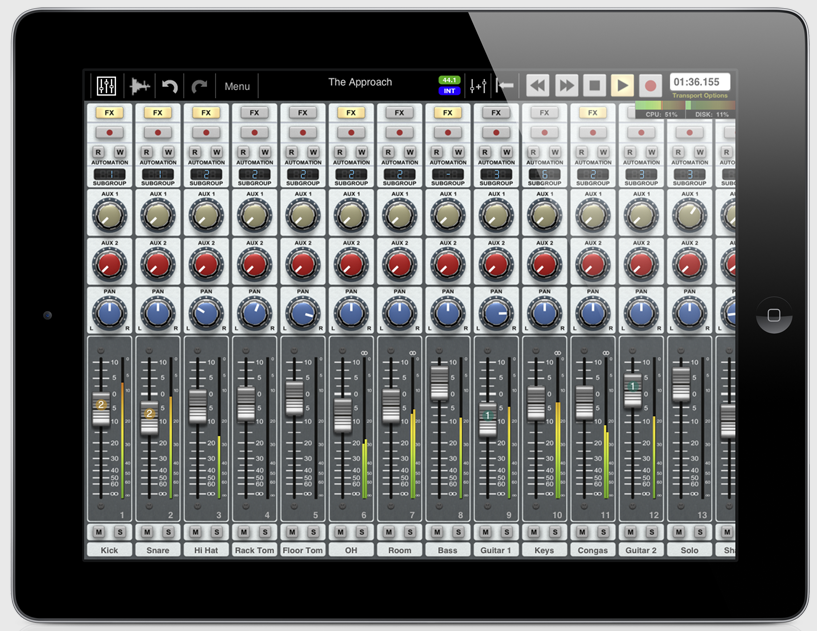
Task: Open the Floor Tom subgroup selector
Action: point(303,175)
